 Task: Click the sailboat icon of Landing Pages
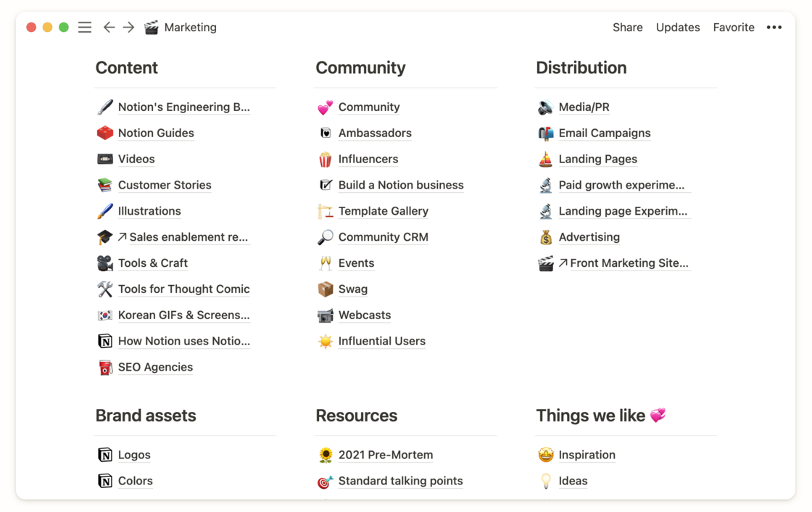(545, 159)
